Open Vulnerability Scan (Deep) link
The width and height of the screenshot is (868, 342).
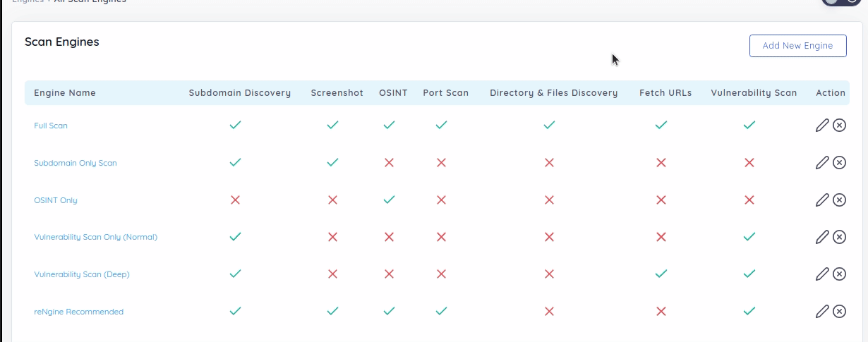tap(82, 274)
